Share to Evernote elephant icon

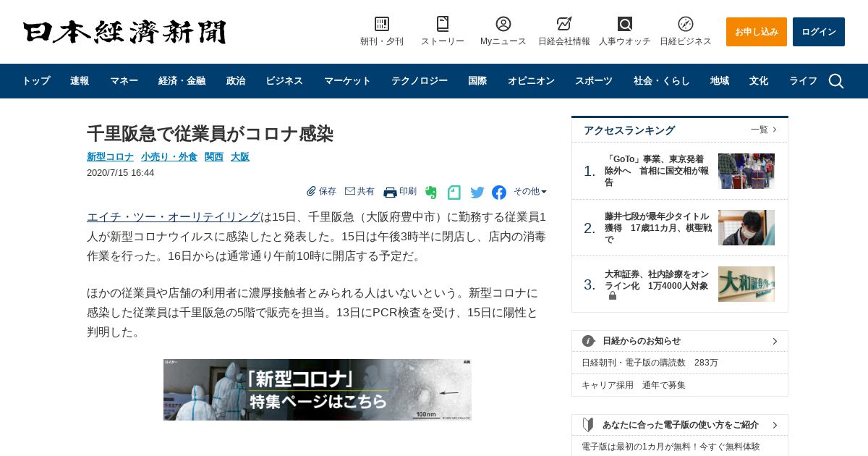pos(431,193)
